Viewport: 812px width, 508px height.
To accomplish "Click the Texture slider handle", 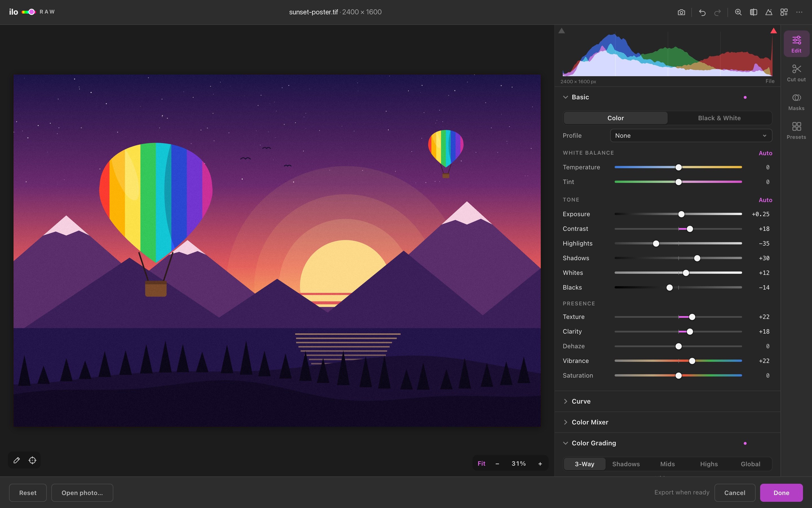I will coord(692,317).
